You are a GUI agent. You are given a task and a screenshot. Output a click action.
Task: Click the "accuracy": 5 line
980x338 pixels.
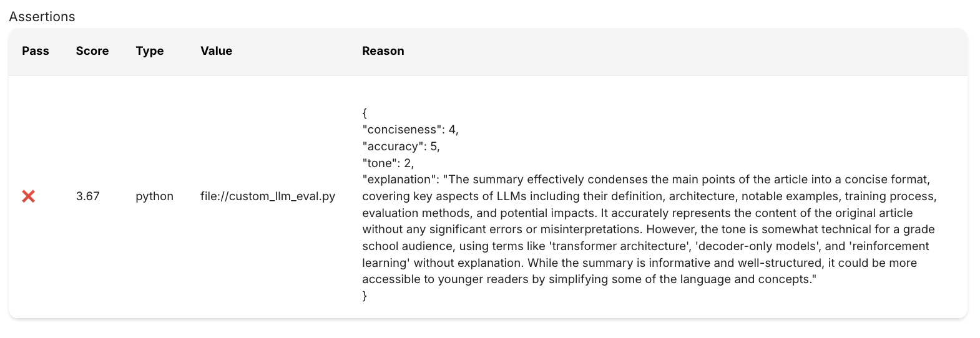tap(401, 147)
